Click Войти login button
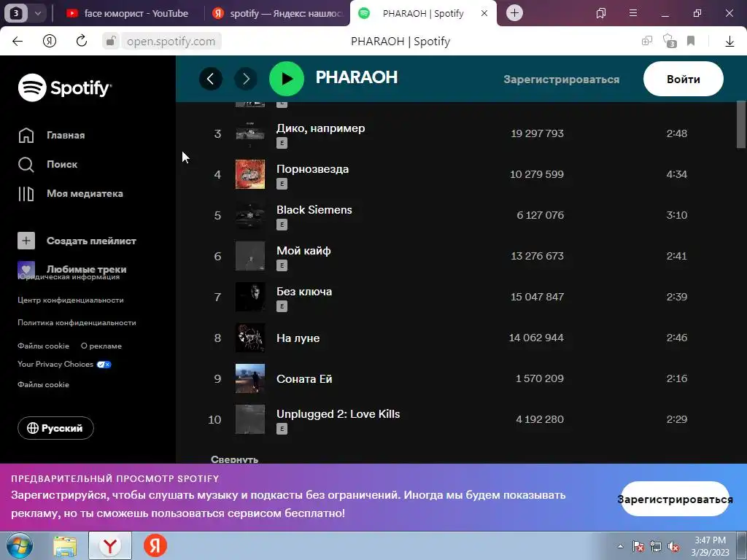Screen dimensions: 747x560 coord(683,79)
